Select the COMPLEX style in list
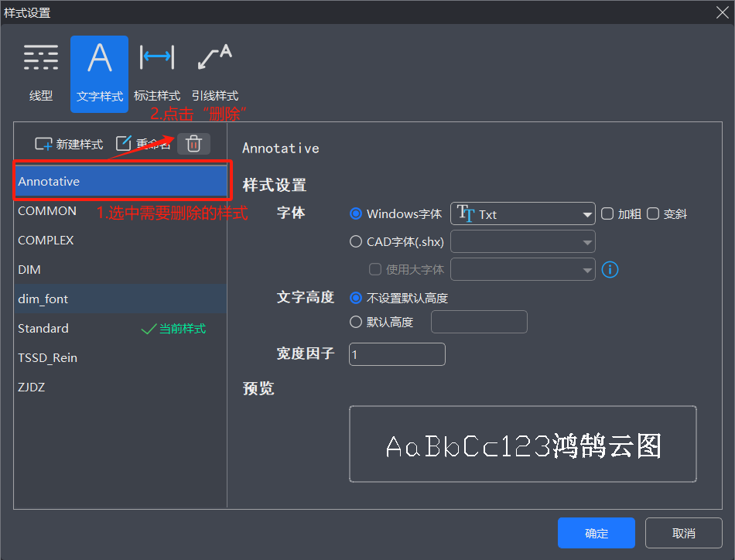The image size is (735, 560). (x=46, y=241)
